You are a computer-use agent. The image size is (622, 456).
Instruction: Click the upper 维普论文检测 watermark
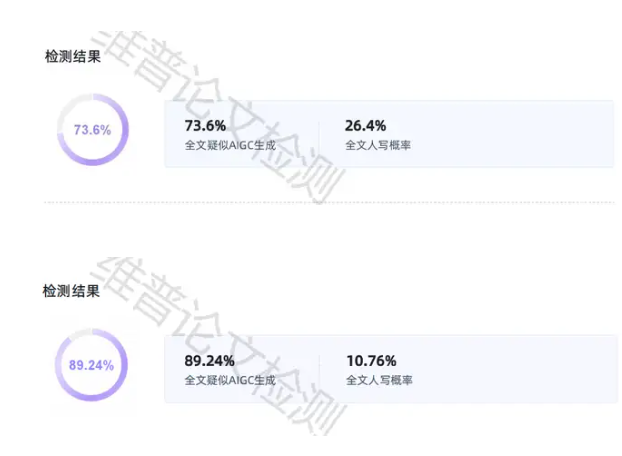point(216,115)
